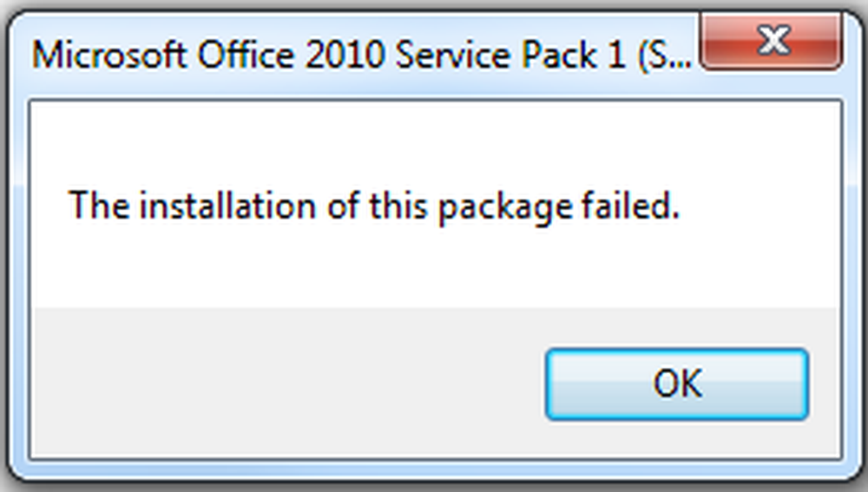Click "Service" in the window title
The width and height of the screenshot is (868, 492).
[x=453, y=55]
